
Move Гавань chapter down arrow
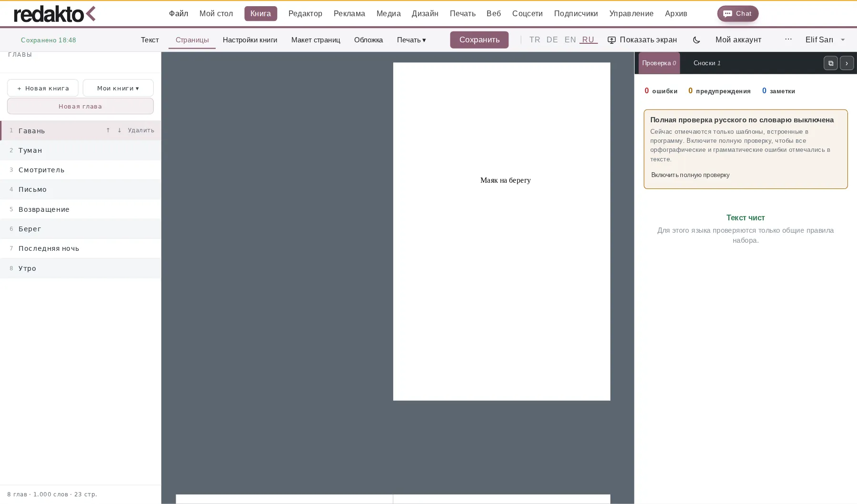click(x=120, y=130)
